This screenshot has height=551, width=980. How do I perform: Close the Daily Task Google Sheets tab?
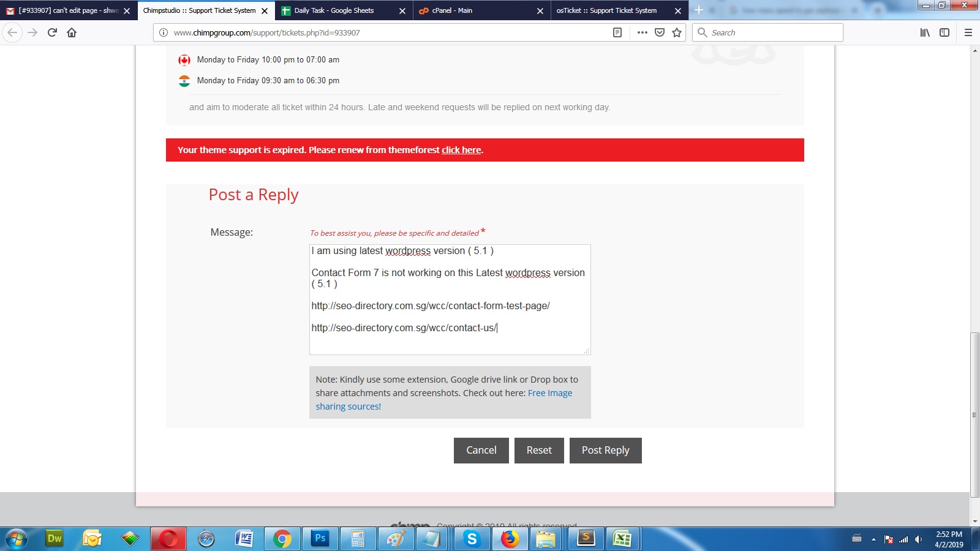click(402, 11)
